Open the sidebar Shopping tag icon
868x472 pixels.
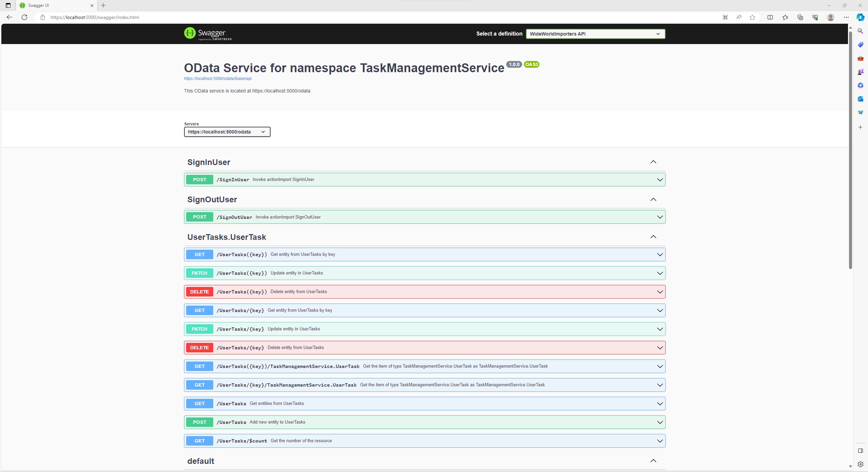[x=860, y=45]
